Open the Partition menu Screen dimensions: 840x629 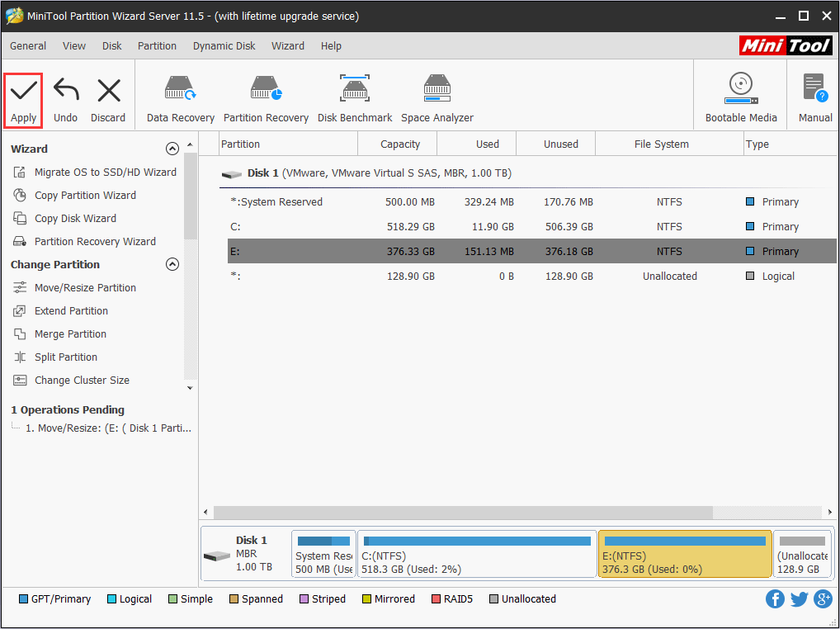pyautogui.click(x=157, y=46)
